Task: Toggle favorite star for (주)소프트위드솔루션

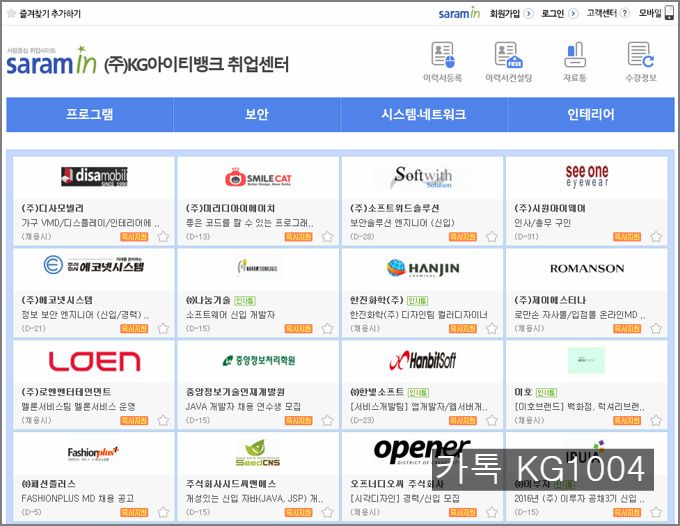Action: coord(492,237)
